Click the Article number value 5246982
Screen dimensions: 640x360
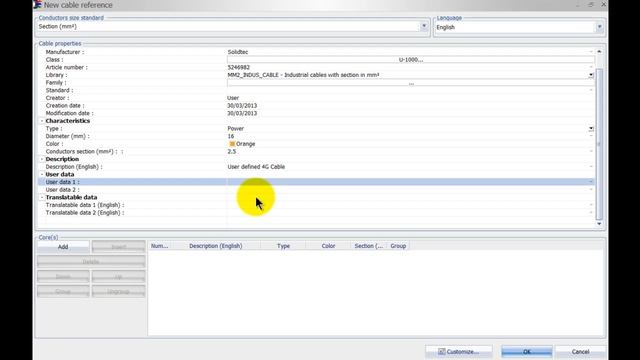pyautogui.click(x=238, y=67)
